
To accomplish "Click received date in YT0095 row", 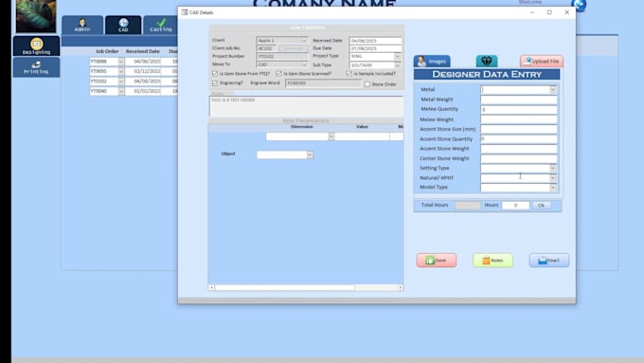I will (x=143, y=71).
